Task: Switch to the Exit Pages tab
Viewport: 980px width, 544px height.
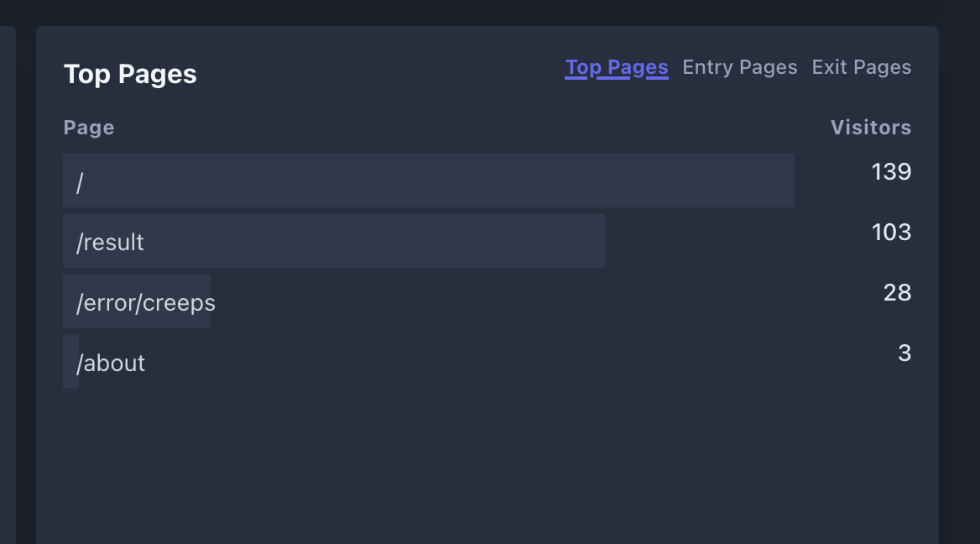Action: (x=861, y=67)
